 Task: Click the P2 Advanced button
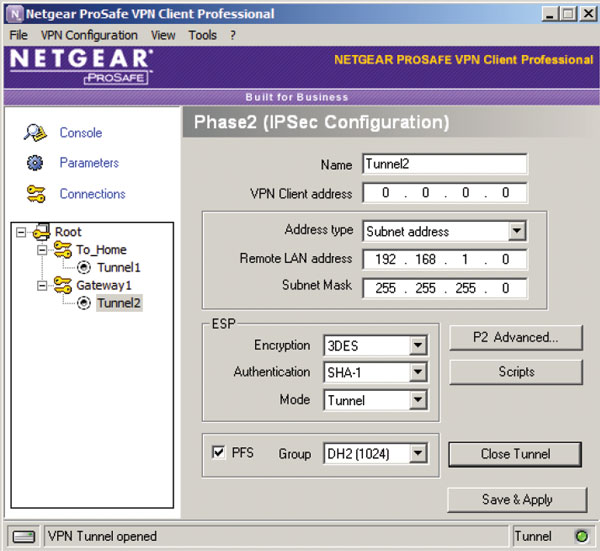coord(516,337)
